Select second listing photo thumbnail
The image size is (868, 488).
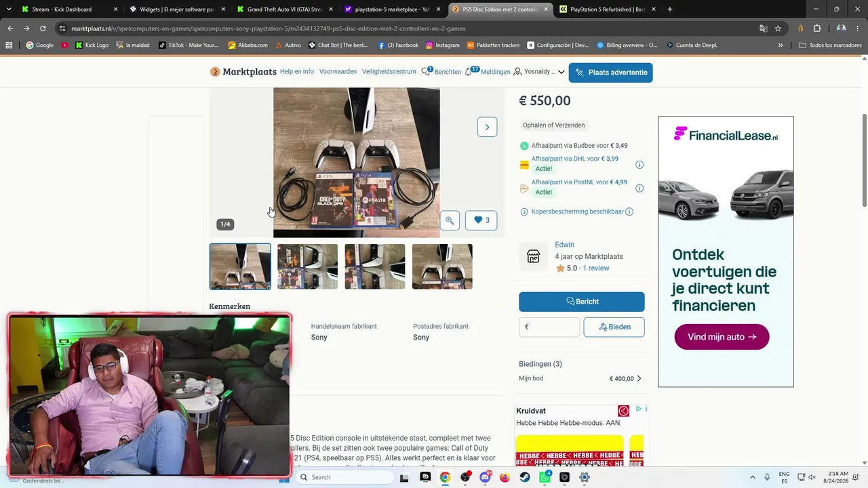click(307, 267)
